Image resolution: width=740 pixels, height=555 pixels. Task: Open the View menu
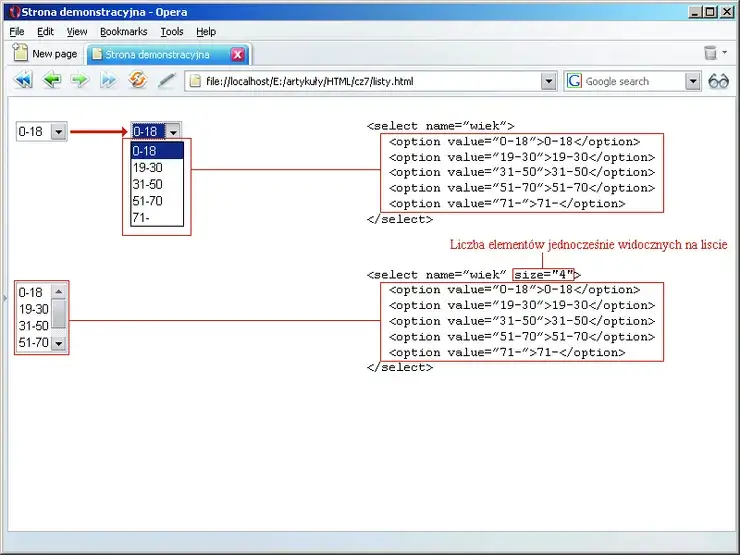point(76,32)
